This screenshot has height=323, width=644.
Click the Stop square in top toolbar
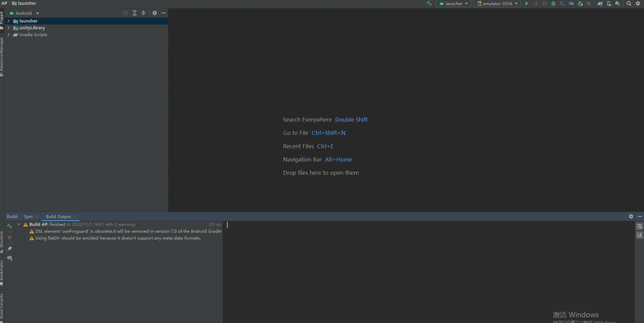pos(589,3)
